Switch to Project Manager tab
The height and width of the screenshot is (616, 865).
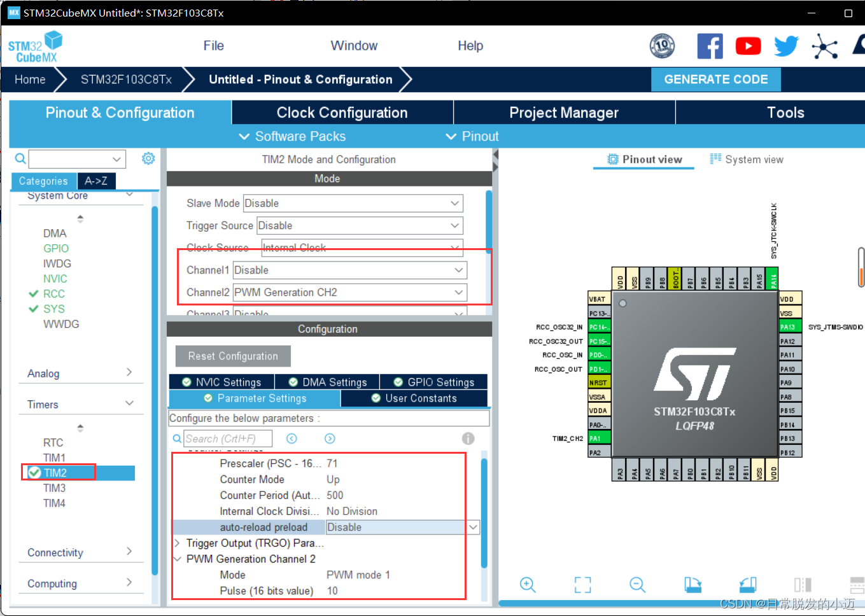click(x=564, y=113)
